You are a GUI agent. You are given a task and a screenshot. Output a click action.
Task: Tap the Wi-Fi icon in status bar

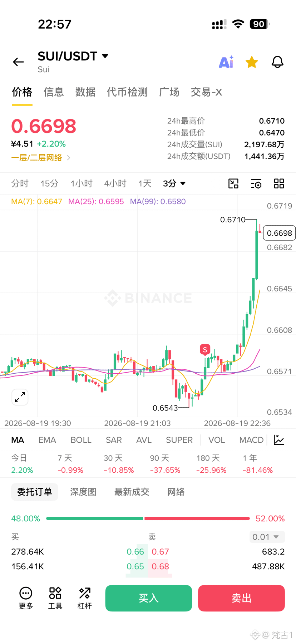[238, 24]
